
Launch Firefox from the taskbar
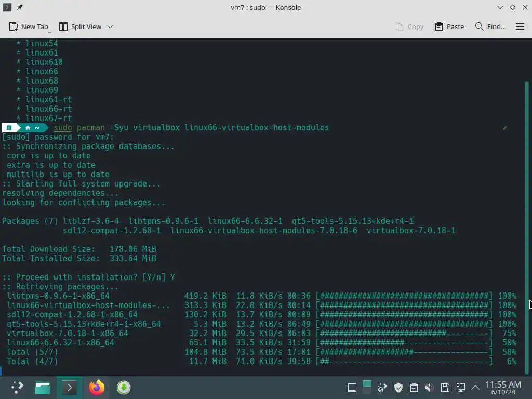point(96,387)
